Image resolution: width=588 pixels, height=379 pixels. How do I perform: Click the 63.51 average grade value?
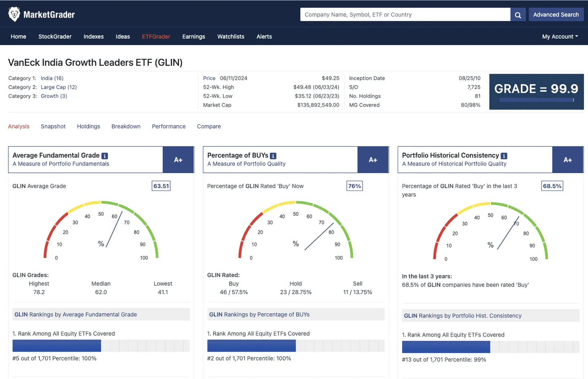click(161, 186)
